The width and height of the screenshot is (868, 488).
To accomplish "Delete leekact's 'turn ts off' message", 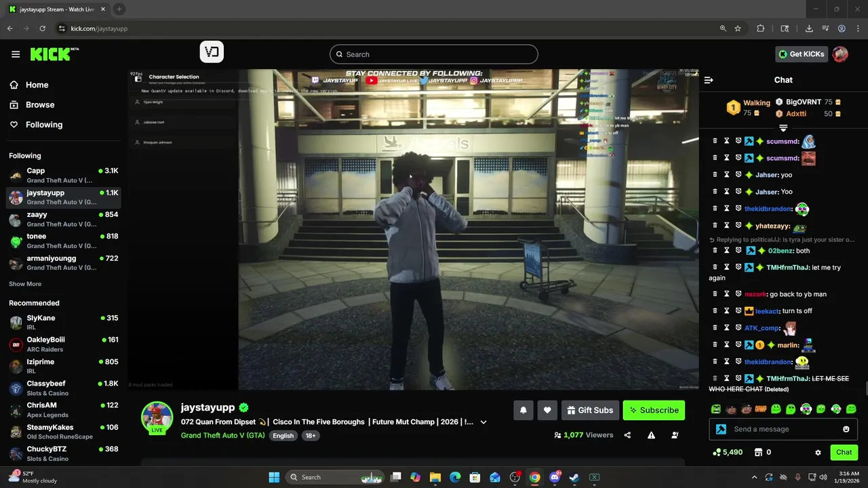I will 715,311.
